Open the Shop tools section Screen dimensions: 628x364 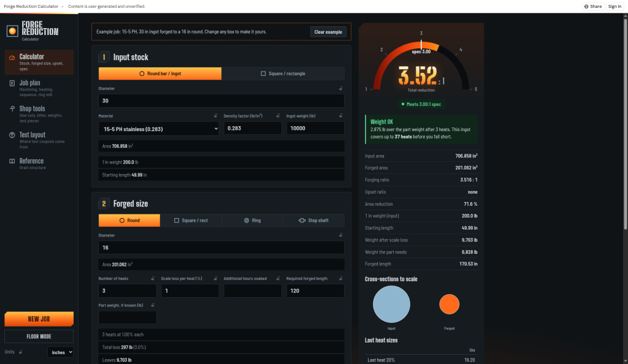point(39,114)
